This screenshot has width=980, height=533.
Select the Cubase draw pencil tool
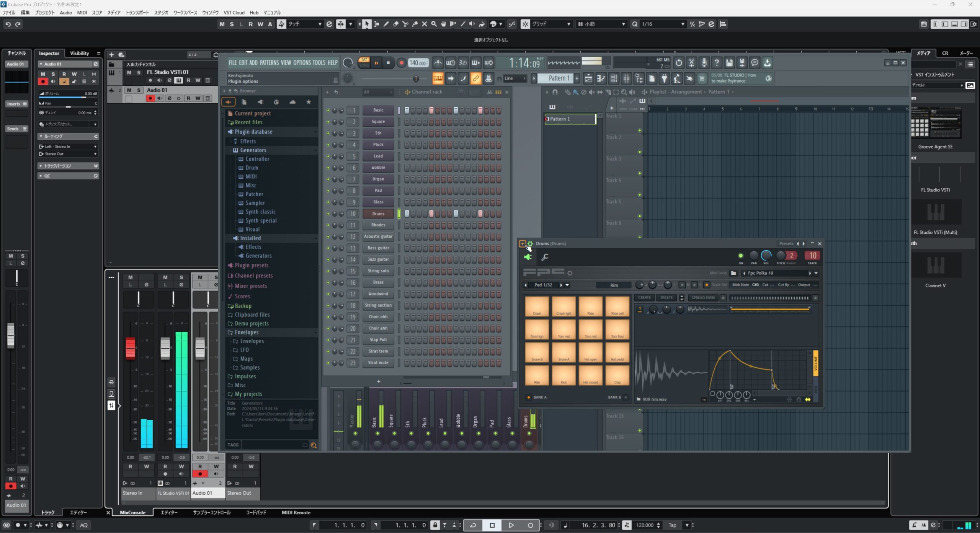386,24
